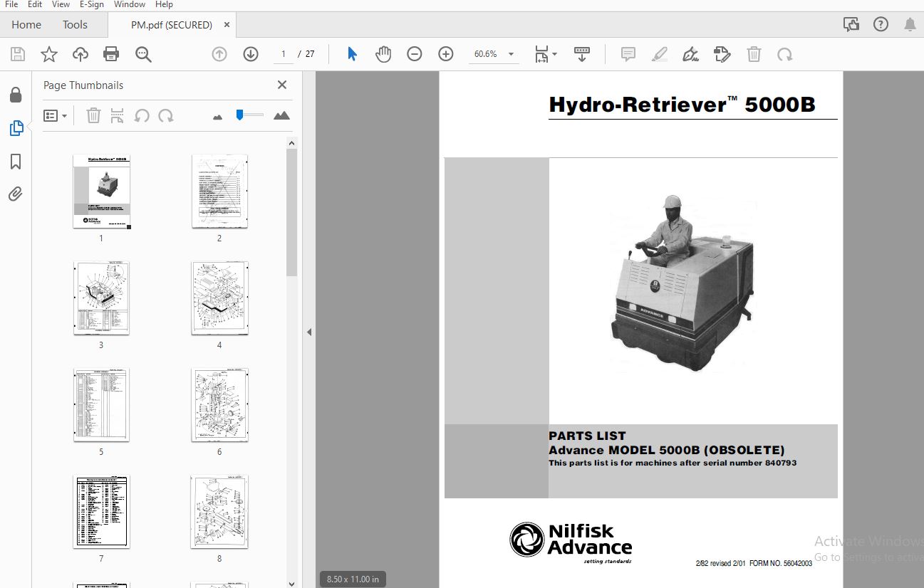The height and width of the screenshot is (588, 924).
Task: Click the Save file icon
Action: click(18, 54)
